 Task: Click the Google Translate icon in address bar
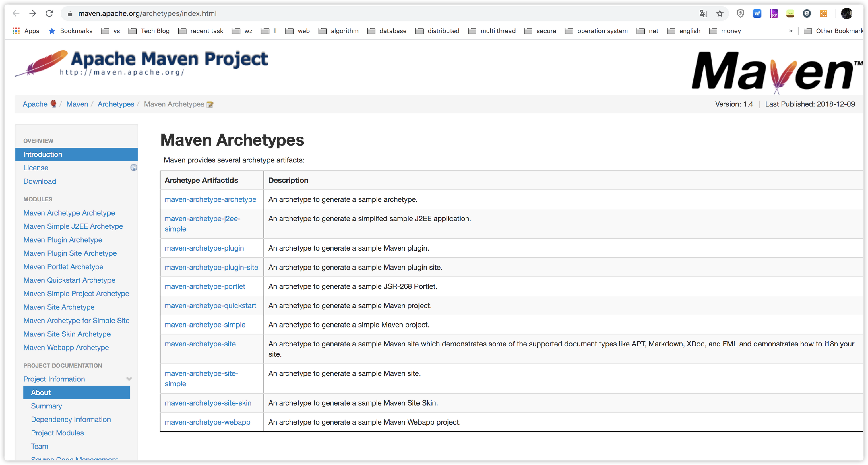(703, 13)
